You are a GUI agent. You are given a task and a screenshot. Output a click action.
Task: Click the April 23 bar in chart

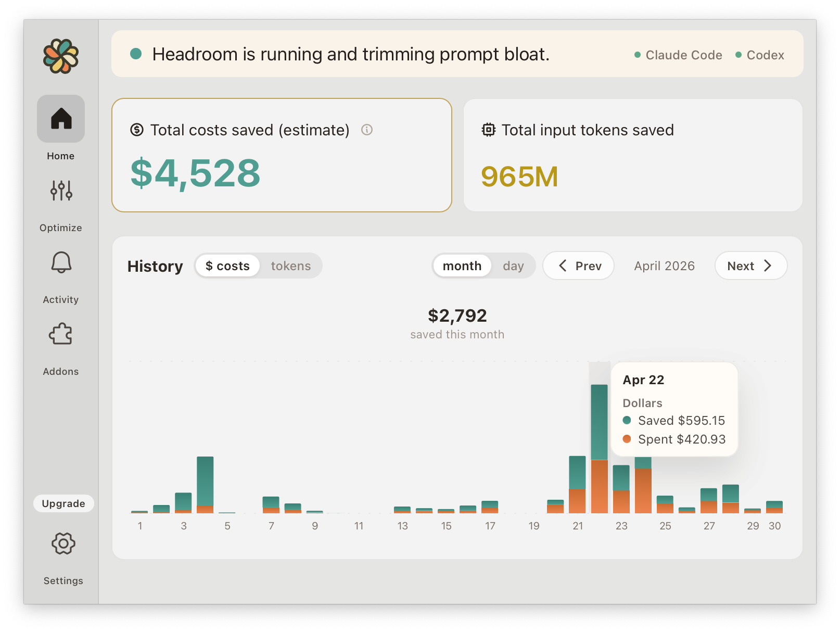click(x=621, y=489)
